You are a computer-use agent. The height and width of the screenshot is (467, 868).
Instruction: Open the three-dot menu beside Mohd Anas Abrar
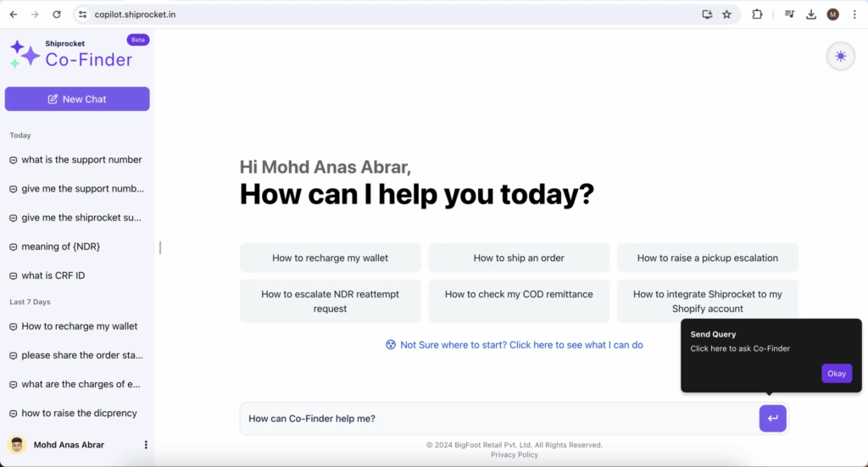[146, 445]
